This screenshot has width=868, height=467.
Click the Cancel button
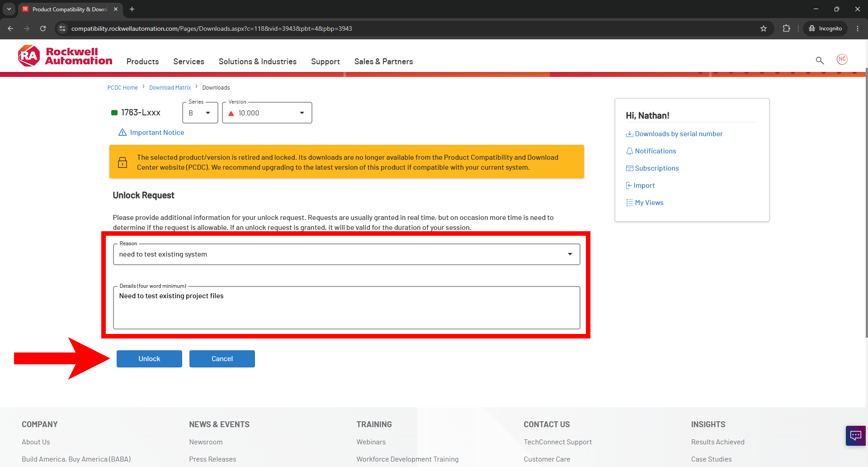pos(222,359)
